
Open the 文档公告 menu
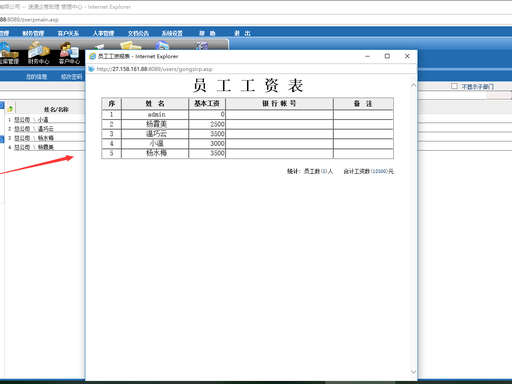(x=138, y=33)
